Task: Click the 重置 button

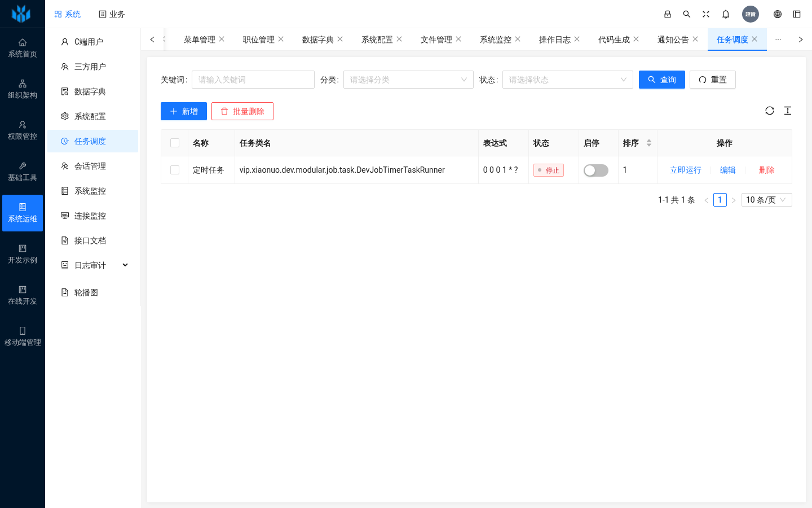Action: coord(713,80)
